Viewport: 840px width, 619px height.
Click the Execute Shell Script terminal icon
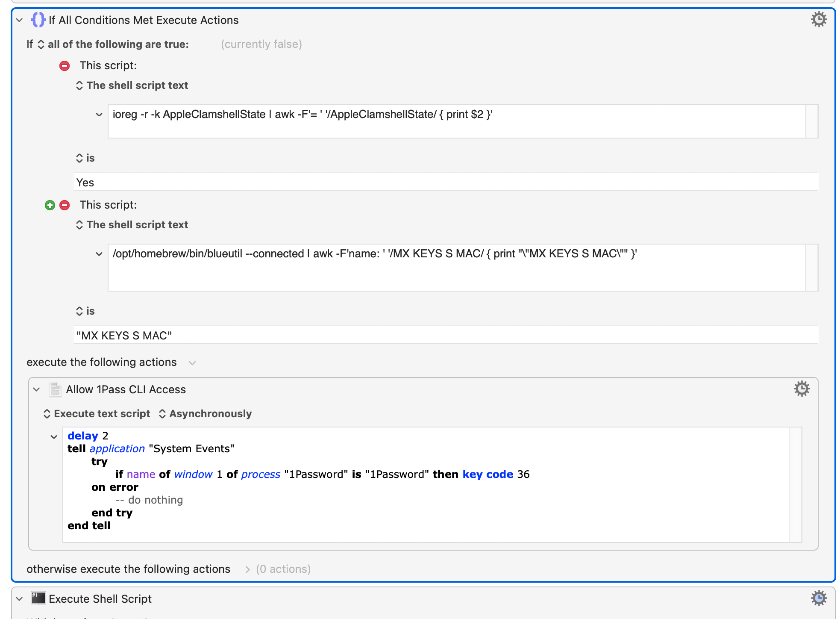tap(38, 598)
